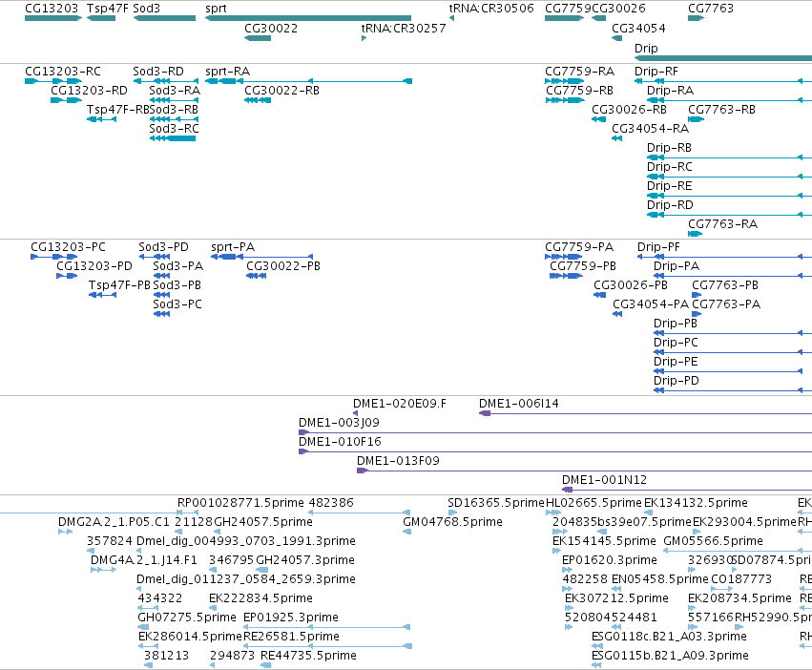Viewport: 812px width, 670px height.
Task: Open the Drip gene label
Action: (x=646, y=48)
